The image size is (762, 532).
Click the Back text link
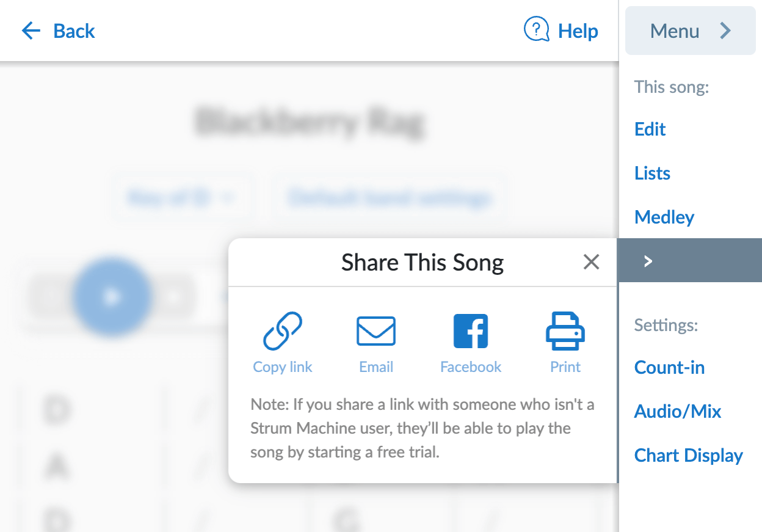coord(74,31)
